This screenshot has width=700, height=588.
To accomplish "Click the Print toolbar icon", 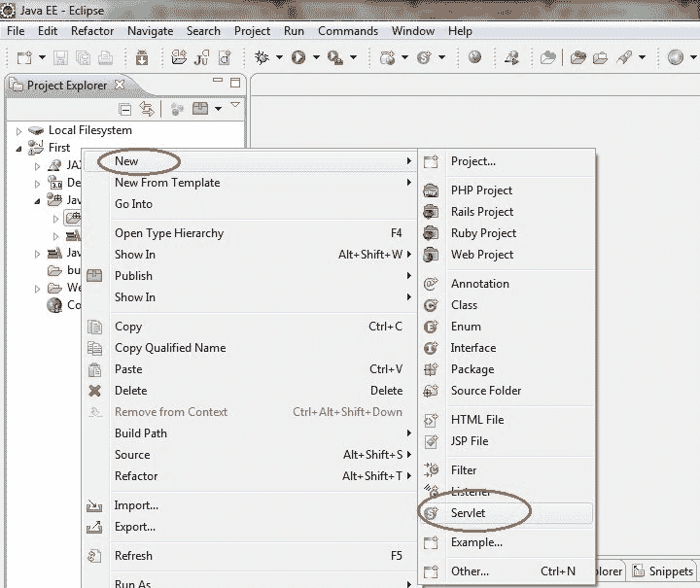I will click(x=106, y=57).
